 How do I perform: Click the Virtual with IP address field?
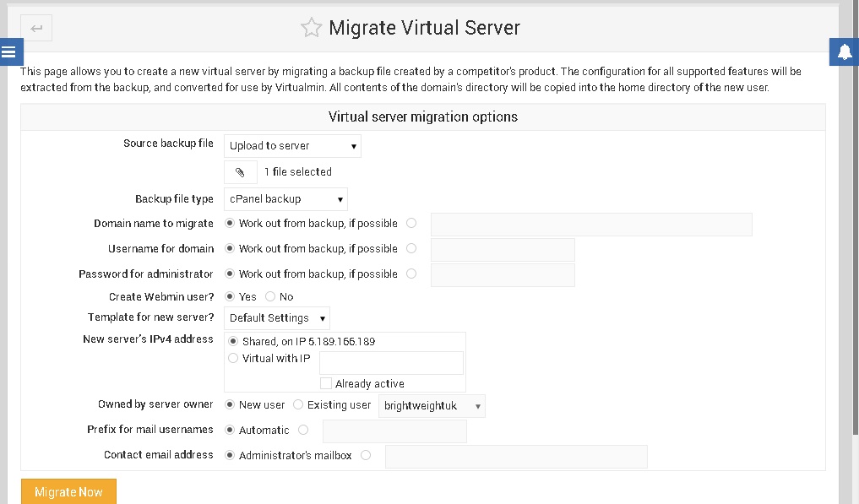click(391, 363)
